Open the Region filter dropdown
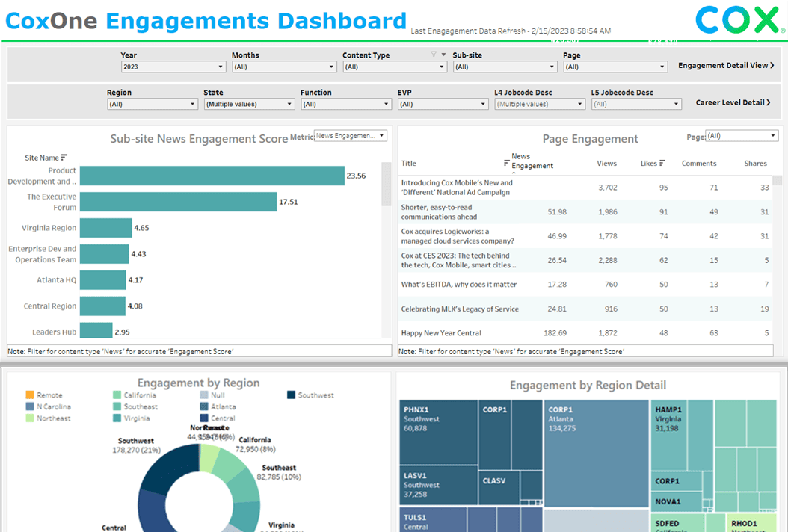Image resolution: width=788 pixels, height=532 pixels. [153, 104]
